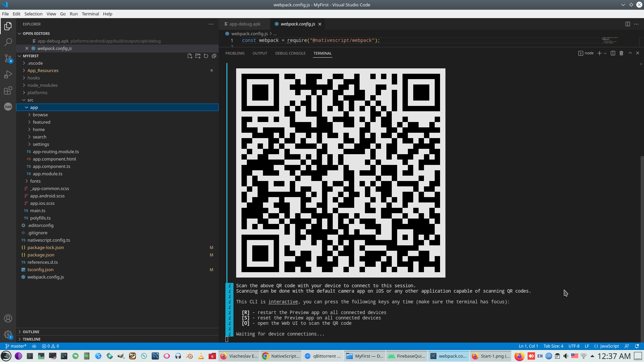This screenshot has width=644, height=362.
Task: Open the Terminal menu
Action: [x=90, y=14]
